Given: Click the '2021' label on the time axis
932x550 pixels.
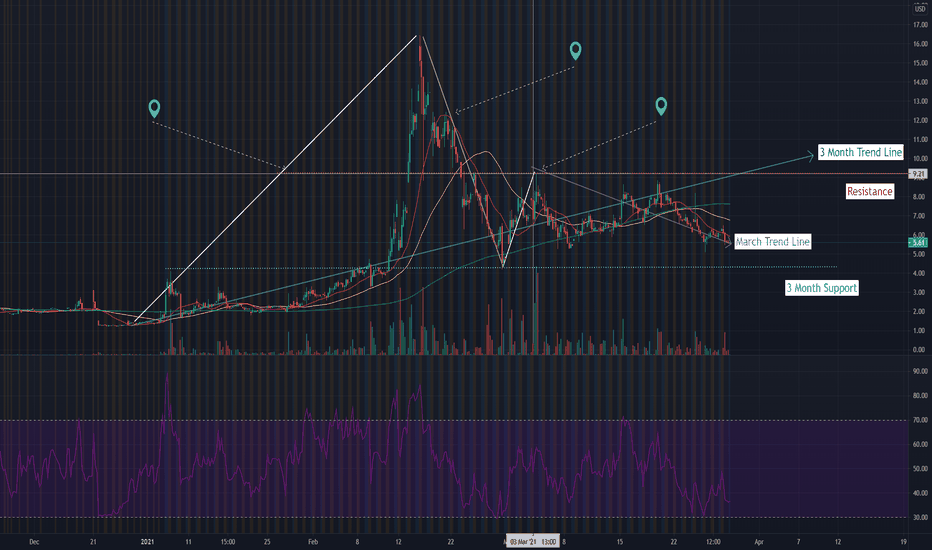Looking at the screenshot, I should pos(147,542).
